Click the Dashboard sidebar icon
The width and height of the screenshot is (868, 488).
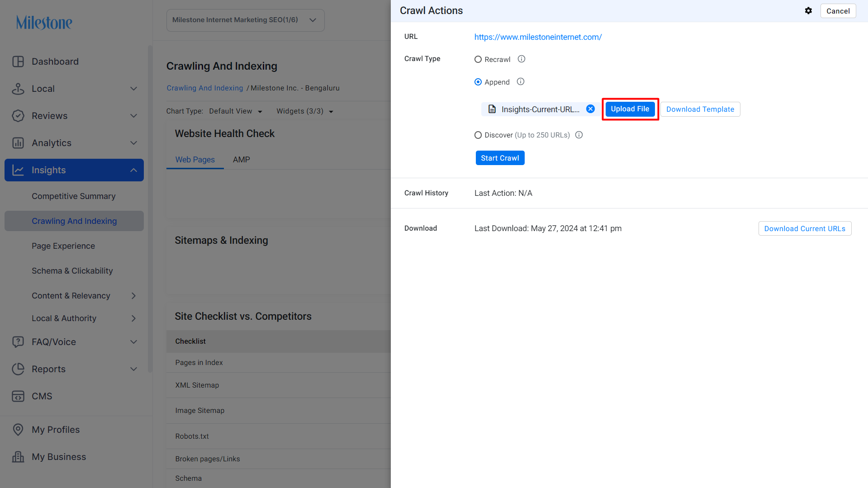click(18, 62)
